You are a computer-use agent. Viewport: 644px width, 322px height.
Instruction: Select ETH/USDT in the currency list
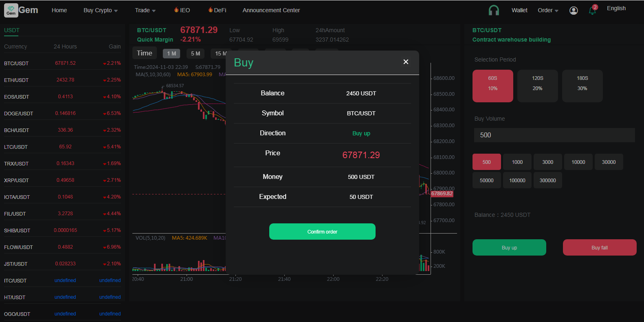16,80
